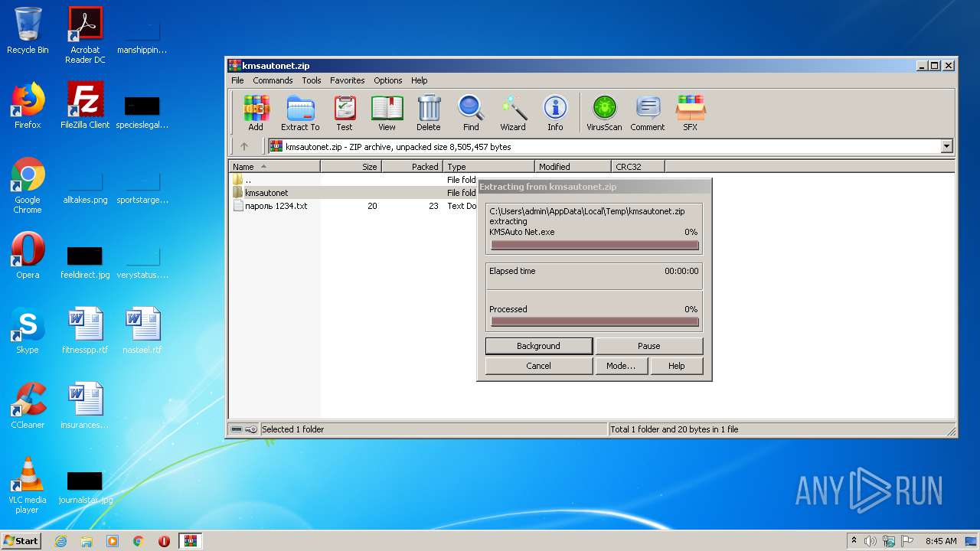The width and height of the screenshot is (980, 551).
Task: Open CCleaner desktop shortcut
Action: [28, 406]
